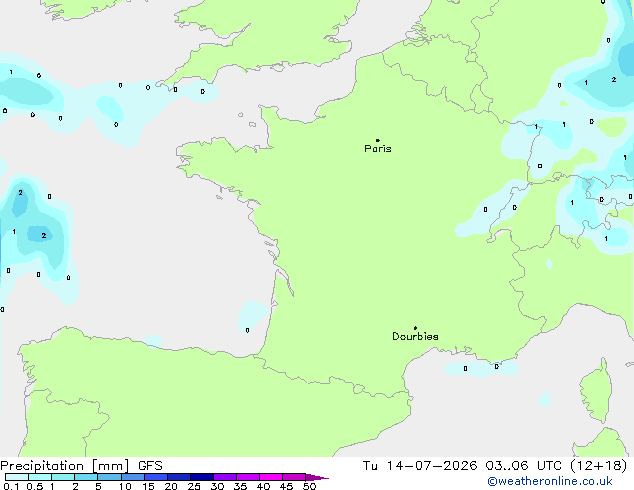634x490 pixels.
Task: Click the (12+18) forecast run text
Action: 599,466
